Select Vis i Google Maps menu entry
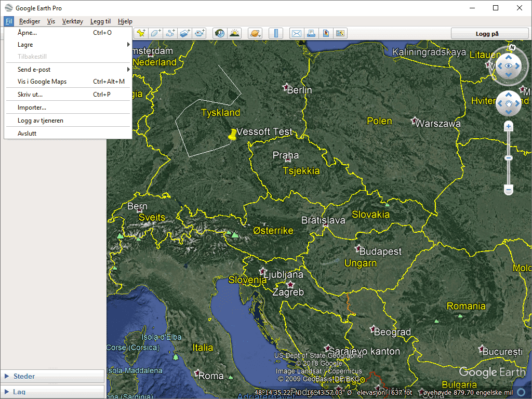The width and height of the screenshot is (532, 399). click(x=68, y=82)
